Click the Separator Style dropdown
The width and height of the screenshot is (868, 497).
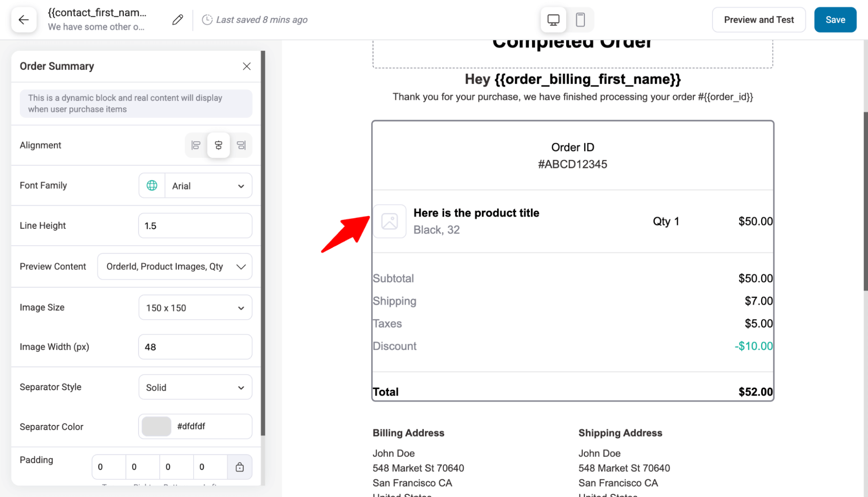point(195,387)
